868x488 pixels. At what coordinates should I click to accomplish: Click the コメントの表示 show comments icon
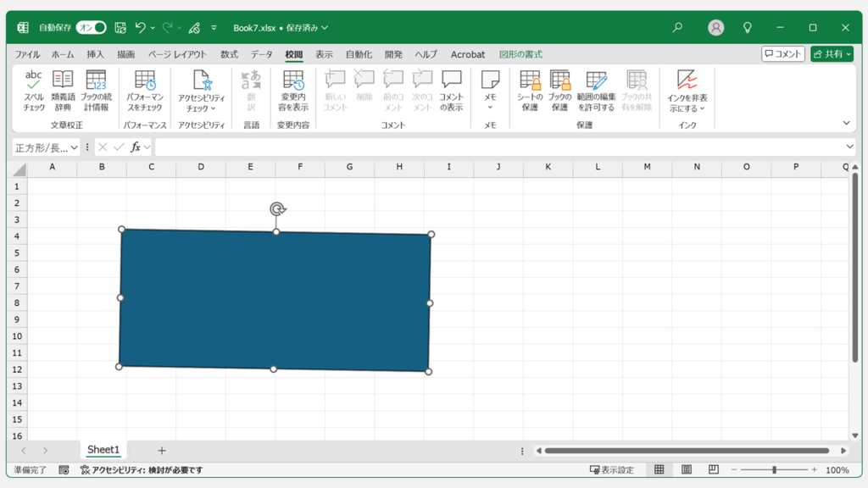pos(451,80)
